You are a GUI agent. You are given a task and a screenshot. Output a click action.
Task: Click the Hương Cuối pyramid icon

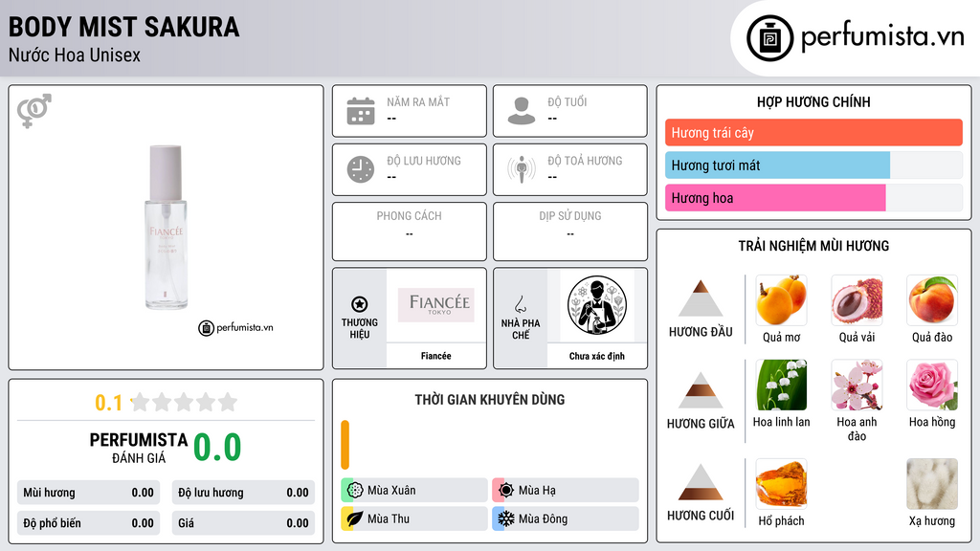click(701, 482)
